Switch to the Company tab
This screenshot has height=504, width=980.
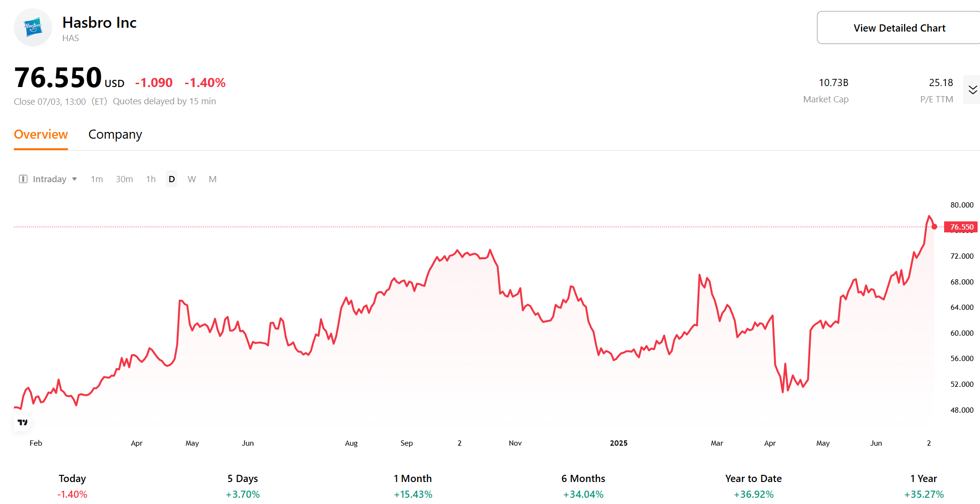[x=115, y=135]
